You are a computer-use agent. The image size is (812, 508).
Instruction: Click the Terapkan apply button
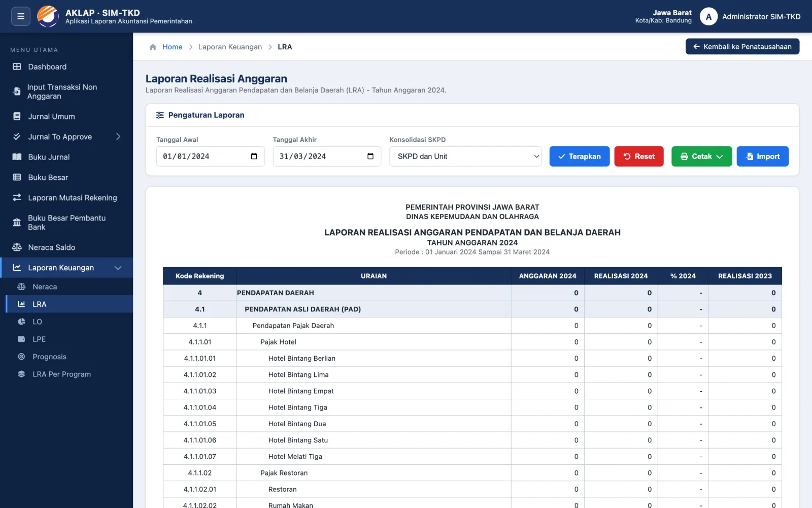[x=580, y=156]
